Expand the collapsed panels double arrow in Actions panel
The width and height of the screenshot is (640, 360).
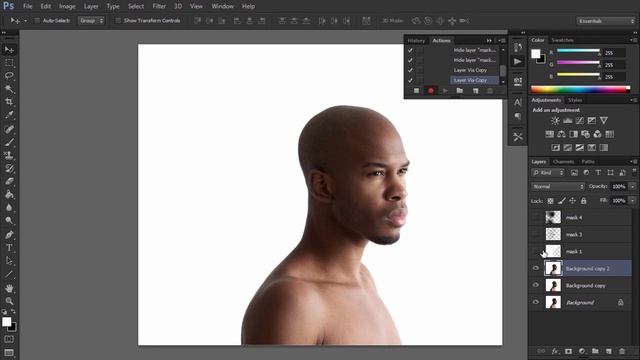489,40
